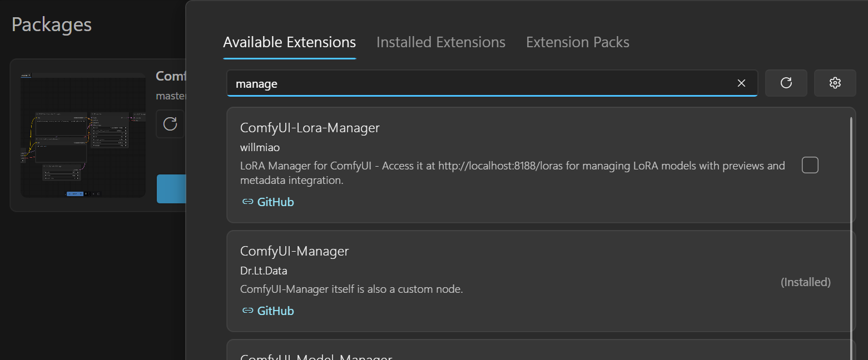The image size is (868, 360).
Task: Click the ComfyUI-Manager extension title
Action: (294, 251)
